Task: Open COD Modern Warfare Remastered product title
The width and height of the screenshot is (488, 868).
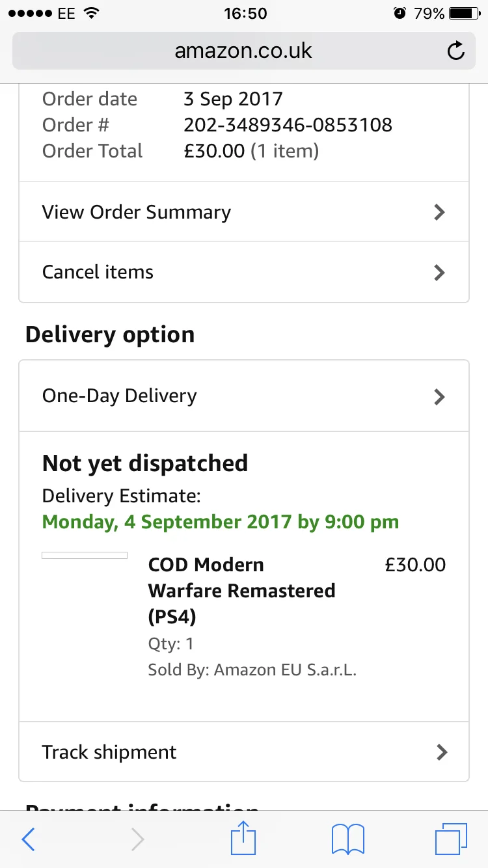Action: tap(242, 590)
